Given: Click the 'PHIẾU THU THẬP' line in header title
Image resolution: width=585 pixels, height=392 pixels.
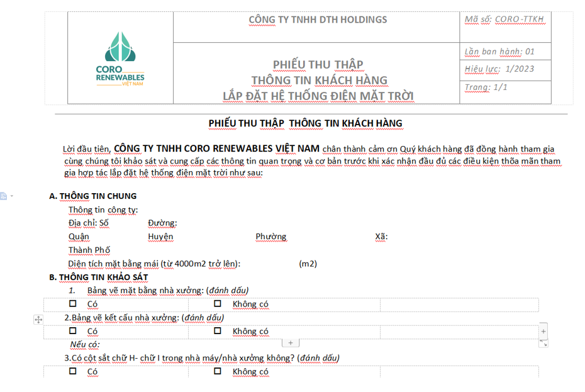Looking at the screenshot, I should click(318, 65).
